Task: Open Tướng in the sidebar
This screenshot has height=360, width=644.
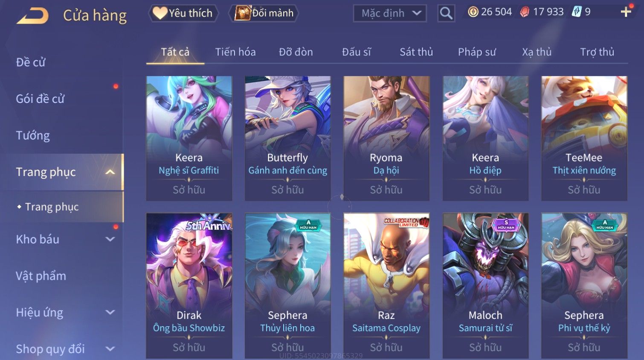Action: [33, 136]
